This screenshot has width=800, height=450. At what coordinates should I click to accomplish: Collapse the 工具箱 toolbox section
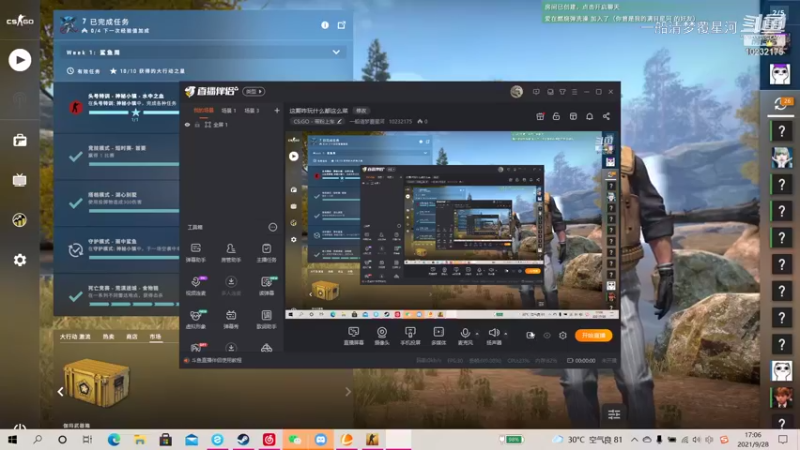(x=272, y=227)
